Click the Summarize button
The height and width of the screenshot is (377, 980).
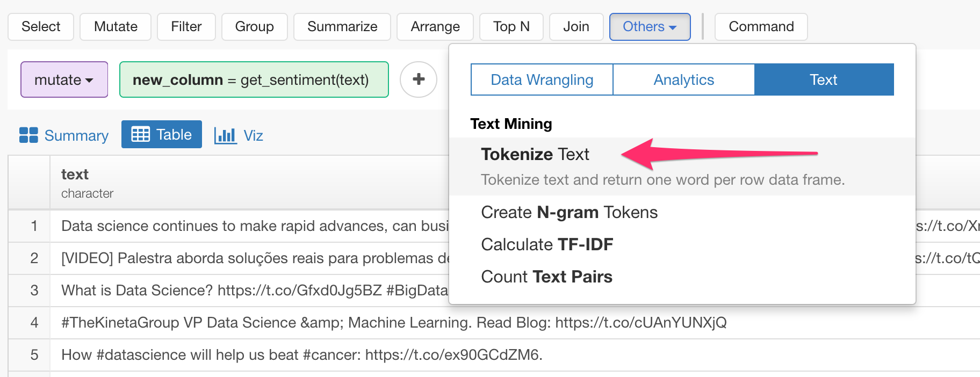342,26
